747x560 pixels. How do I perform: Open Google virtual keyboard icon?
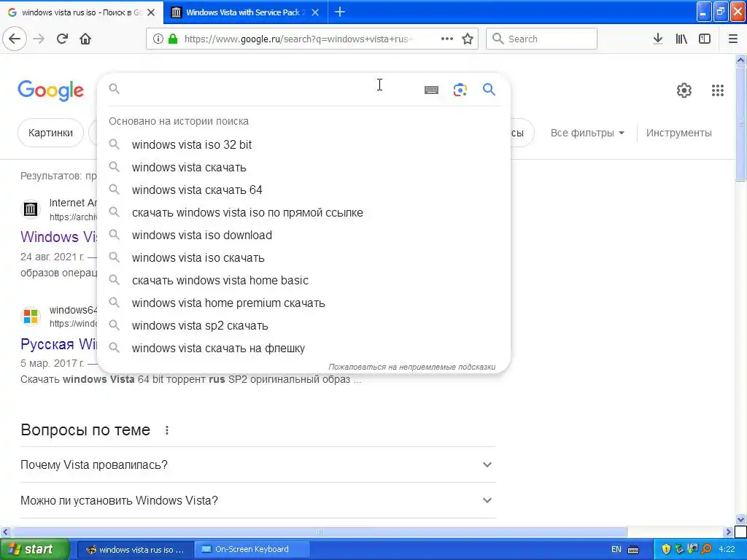431,90
